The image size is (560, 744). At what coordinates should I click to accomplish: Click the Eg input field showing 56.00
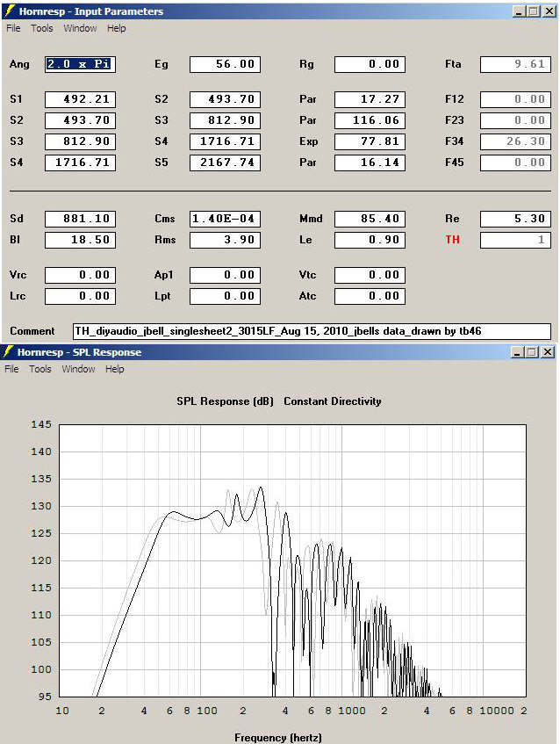pyautogui.click(x=225, y=64)
